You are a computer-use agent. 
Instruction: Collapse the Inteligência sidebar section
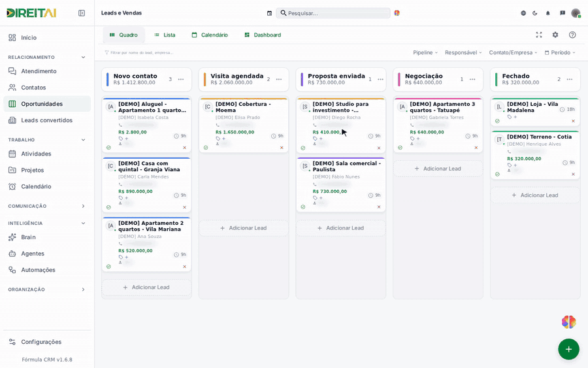pos(83,223)
